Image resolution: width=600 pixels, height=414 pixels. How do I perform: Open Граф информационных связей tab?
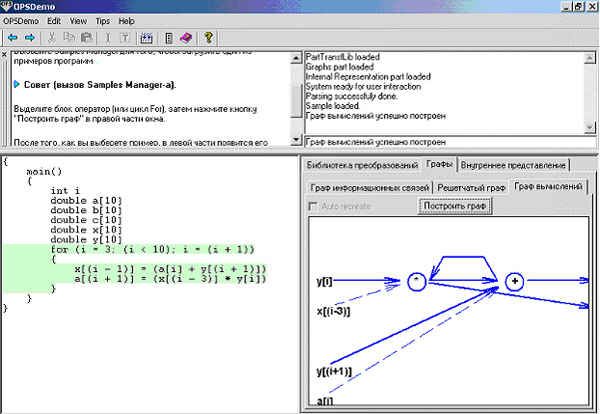(x=370, y=188)
